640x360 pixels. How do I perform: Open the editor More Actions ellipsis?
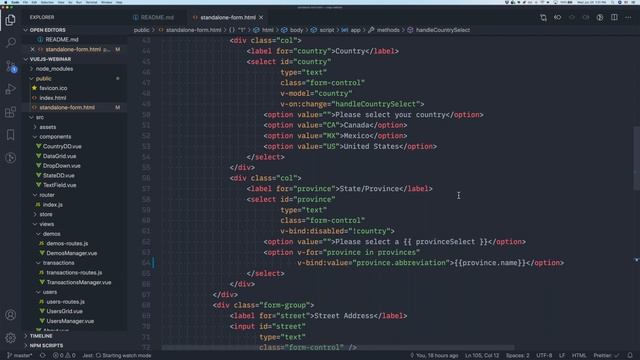coord(628,18)
